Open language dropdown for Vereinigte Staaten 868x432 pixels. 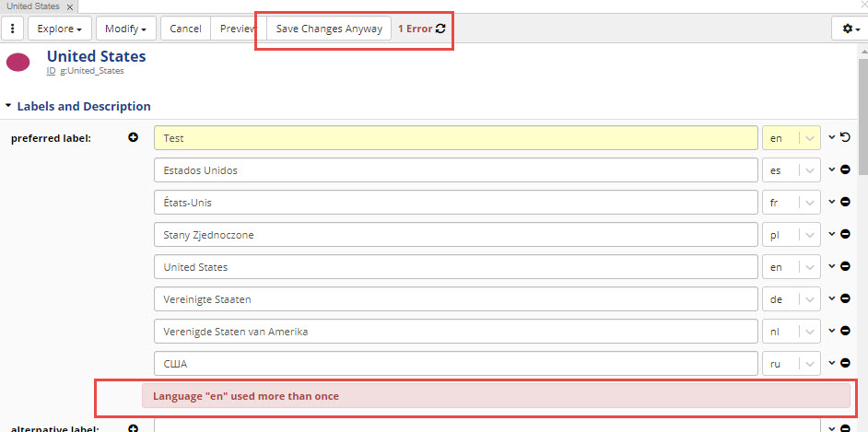coord(809,299)
